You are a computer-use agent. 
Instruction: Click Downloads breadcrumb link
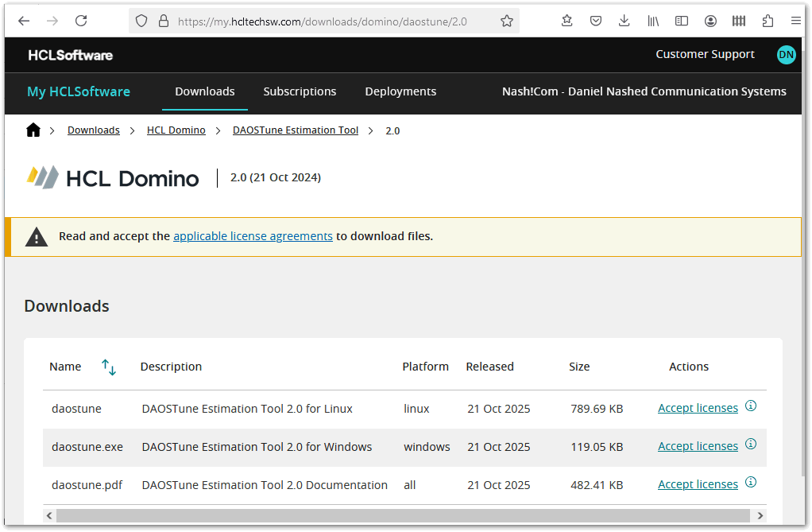93,130
